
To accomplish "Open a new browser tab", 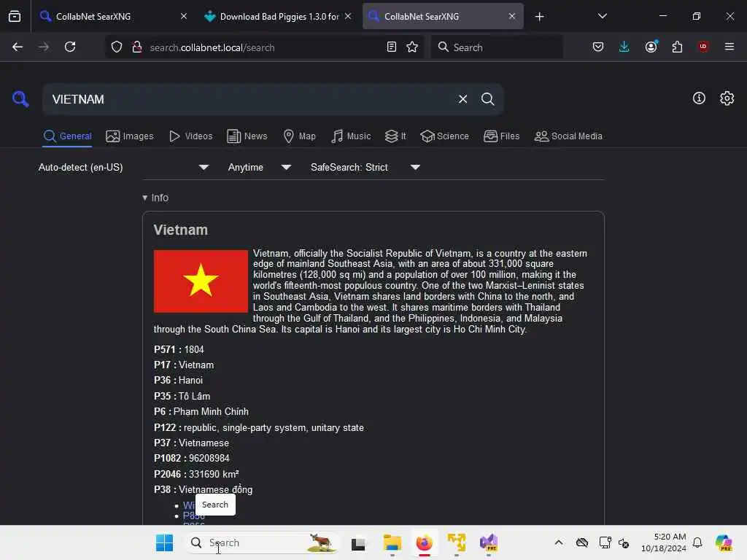I will click(539, 17).
